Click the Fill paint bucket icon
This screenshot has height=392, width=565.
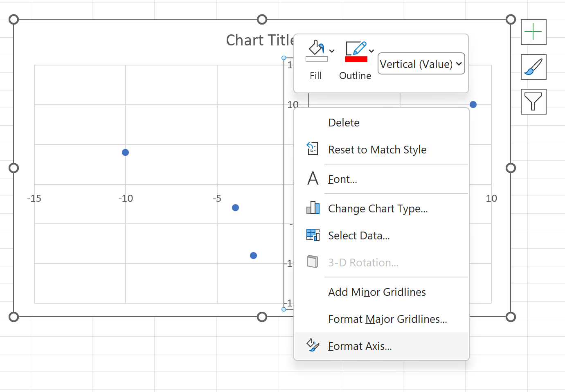[x=316, y=48]
